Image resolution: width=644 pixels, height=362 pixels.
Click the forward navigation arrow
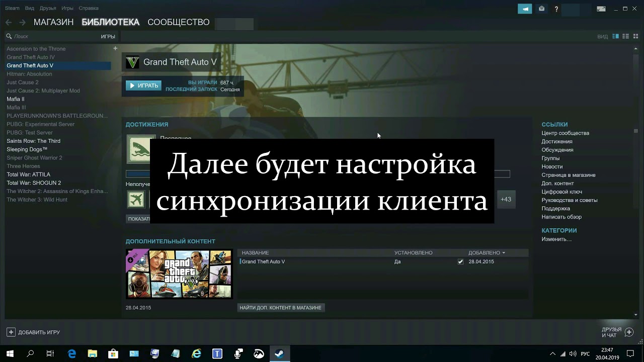22,22
